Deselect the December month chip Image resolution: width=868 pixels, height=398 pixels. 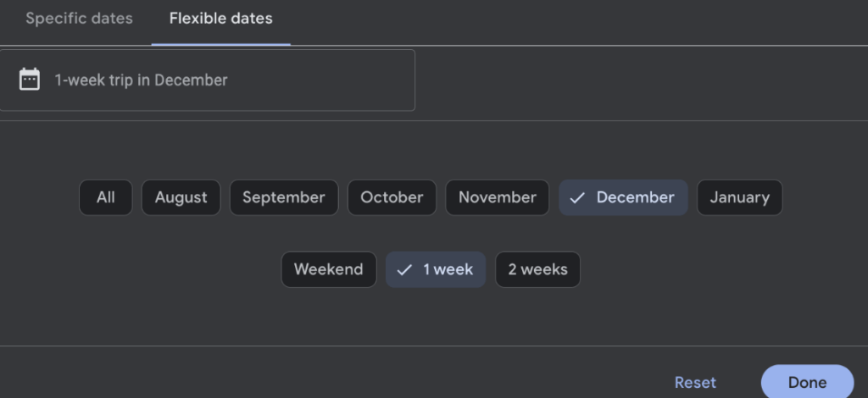click(x=623, y=197)
